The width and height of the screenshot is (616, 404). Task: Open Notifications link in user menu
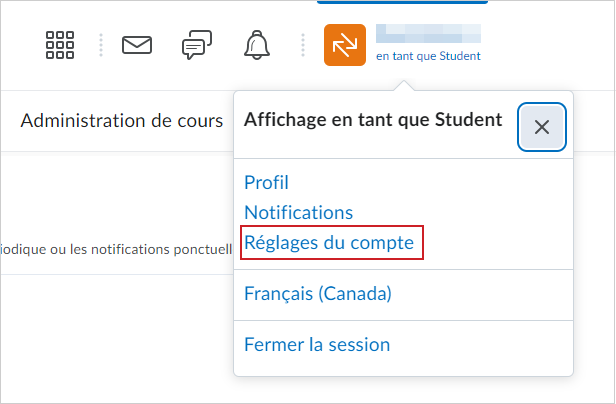pos(299,213)
